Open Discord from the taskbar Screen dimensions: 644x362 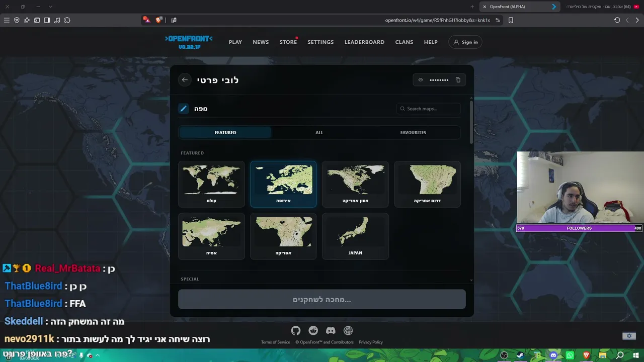point(553,355)
